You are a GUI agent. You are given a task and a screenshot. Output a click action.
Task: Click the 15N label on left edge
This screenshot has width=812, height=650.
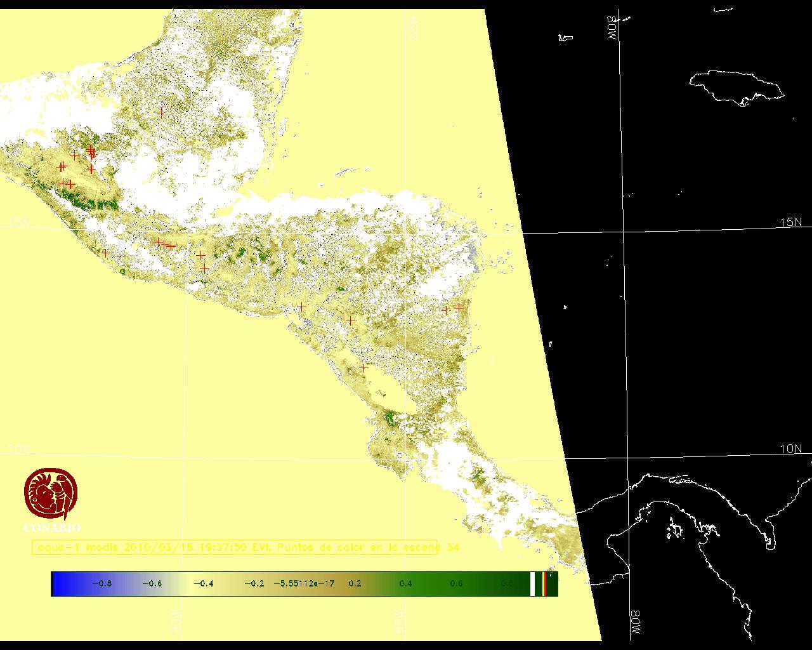click(19, 222)
